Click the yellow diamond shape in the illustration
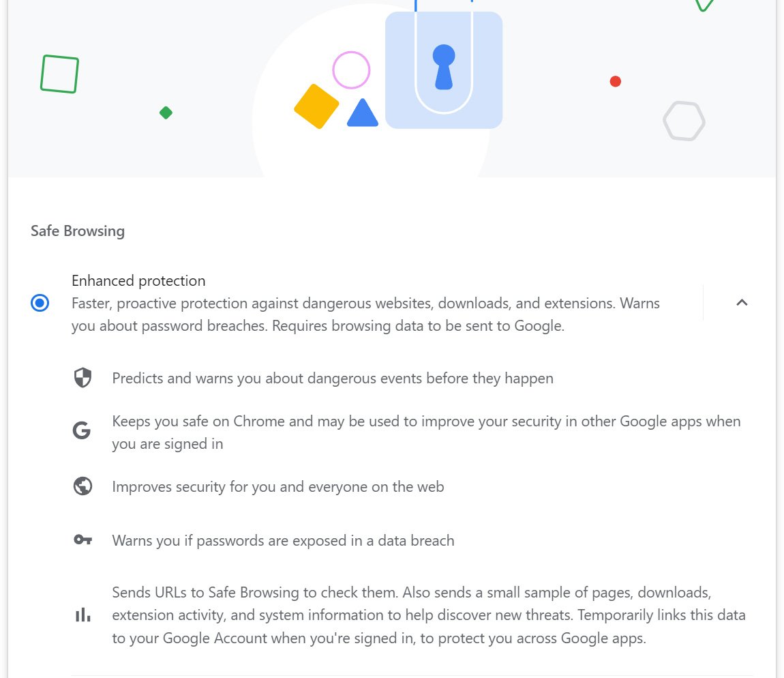This screenshot has width=784, height=678. click(x=316, y=106)
